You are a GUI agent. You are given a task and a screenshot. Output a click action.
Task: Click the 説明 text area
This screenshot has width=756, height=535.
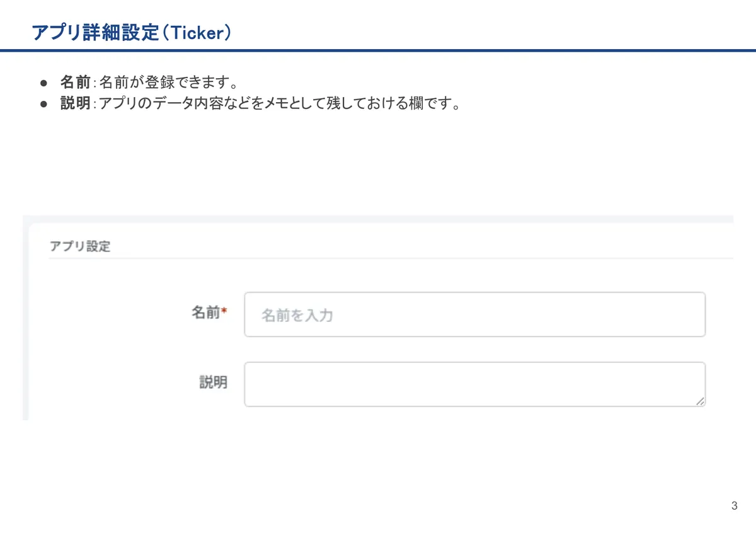[474, 384]
